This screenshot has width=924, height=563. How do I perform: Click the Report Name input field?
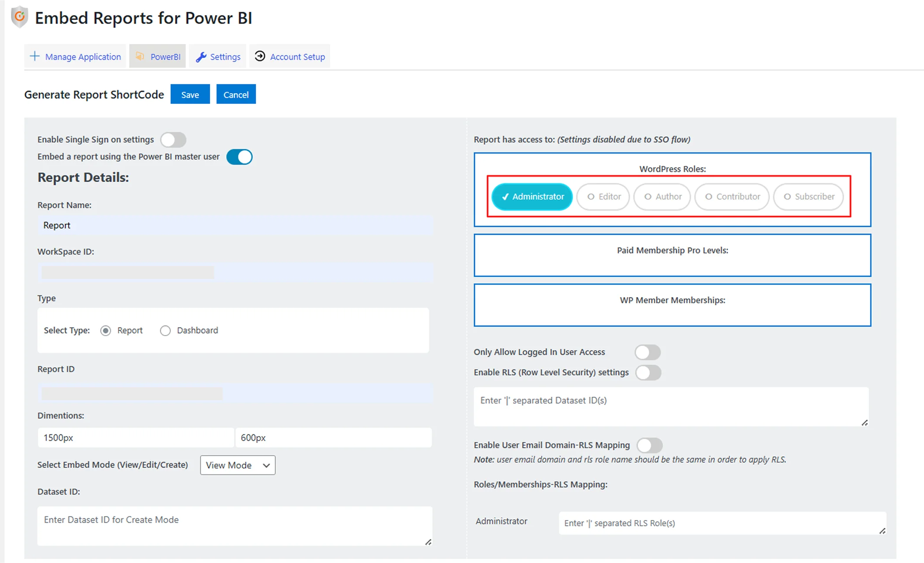pyautogui.click(x=235, y=225)
